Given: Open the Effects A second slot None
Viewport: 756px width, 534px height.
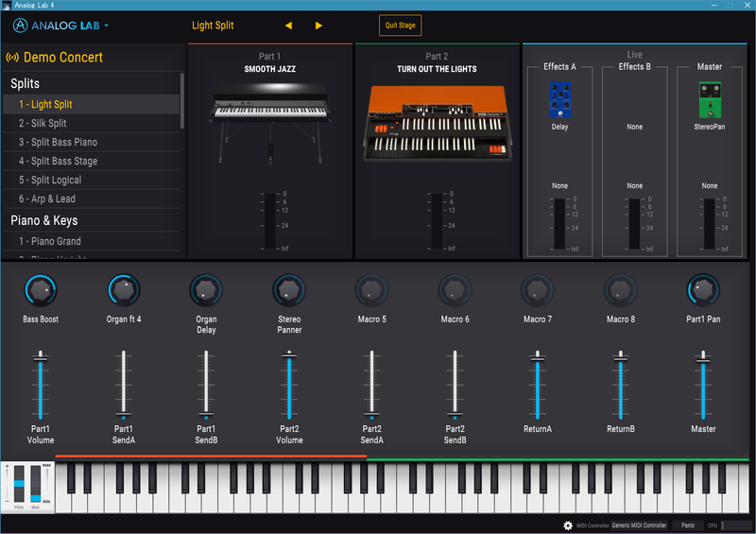Looking at the screenshot, I should (559, 185).
